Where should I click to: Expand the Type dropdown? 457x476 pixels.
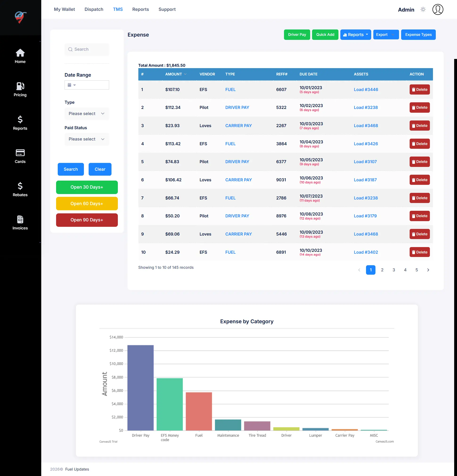(87, 114)
